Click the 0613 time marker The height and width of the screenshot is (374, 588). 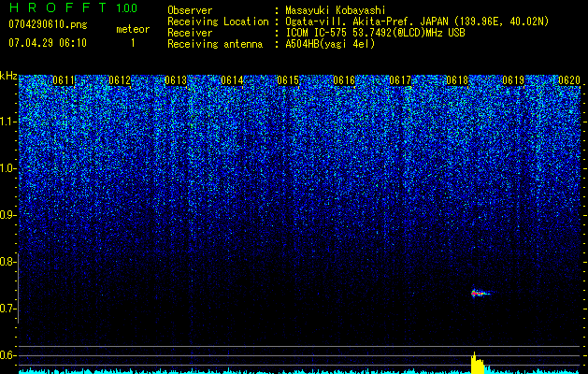(176, 80)
